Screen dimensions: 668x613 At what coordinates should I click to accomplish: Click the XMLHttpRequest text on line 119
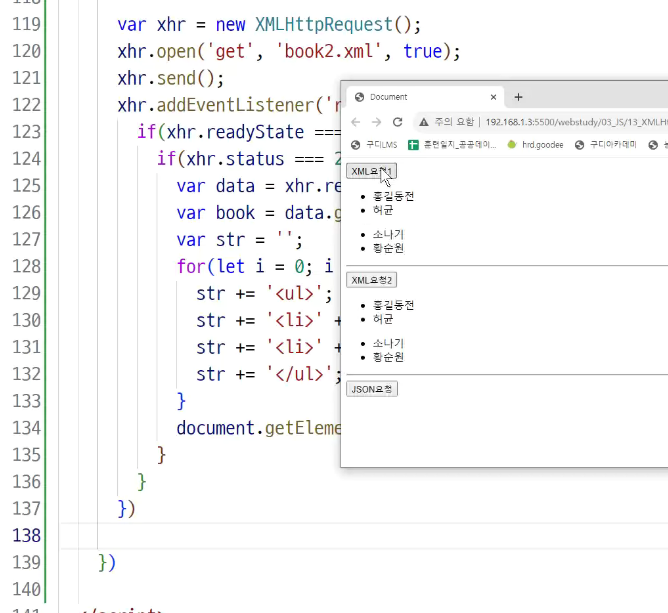pyautogui.click(x=324, y=24)
